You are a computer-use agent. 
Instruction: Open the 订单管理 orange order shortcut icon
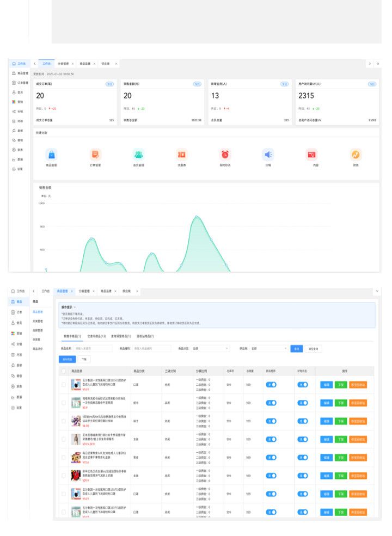click(95, 155)
